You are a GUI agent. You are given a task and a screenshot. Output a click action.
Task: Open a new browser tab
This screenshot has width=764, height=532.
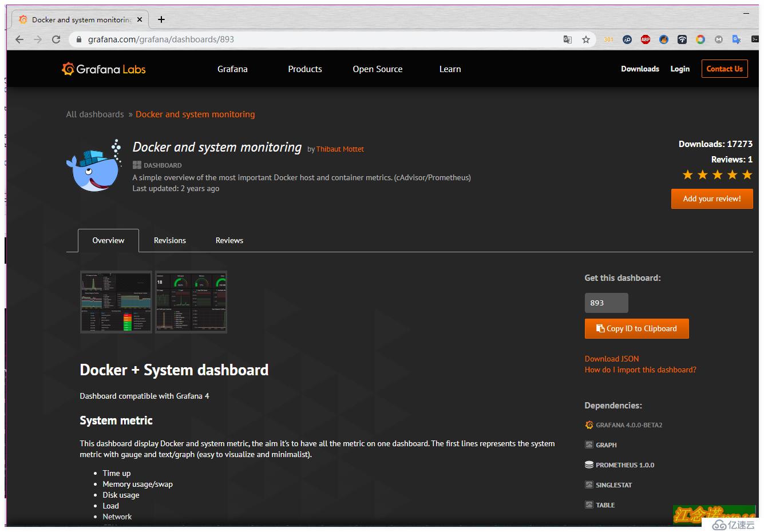(161, 19)
